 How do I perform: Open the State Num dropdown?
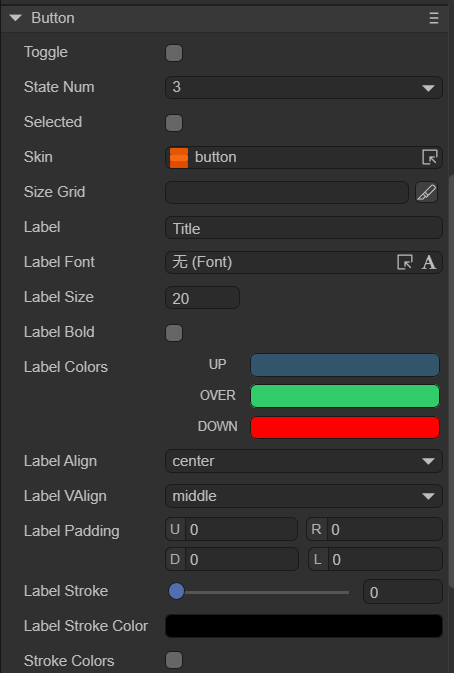point(304,88)
